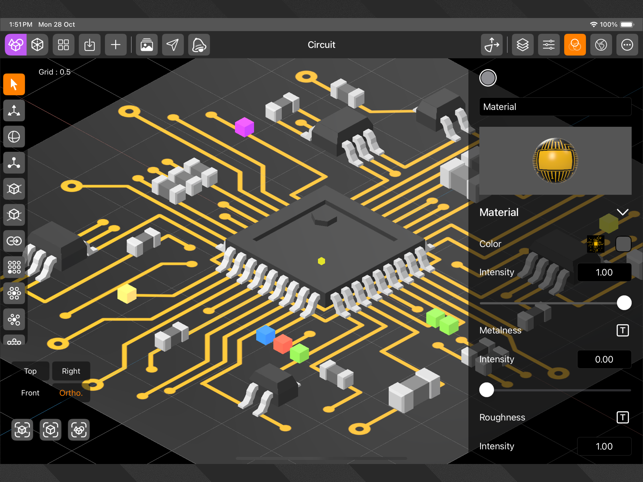Select the orange arrow selection tool
Screen dimensions: 643x482
(14, 85)
